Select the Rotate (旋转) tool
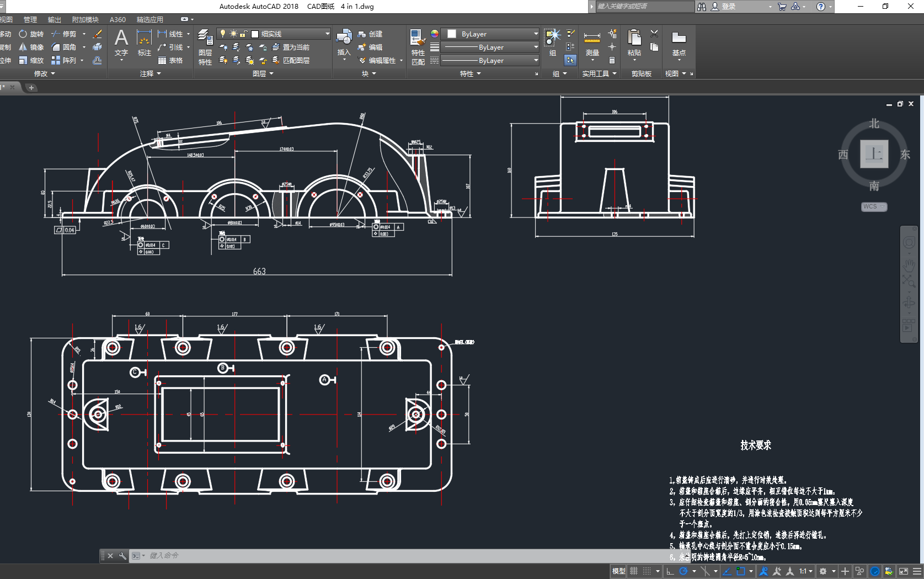 tap(31, 34)
